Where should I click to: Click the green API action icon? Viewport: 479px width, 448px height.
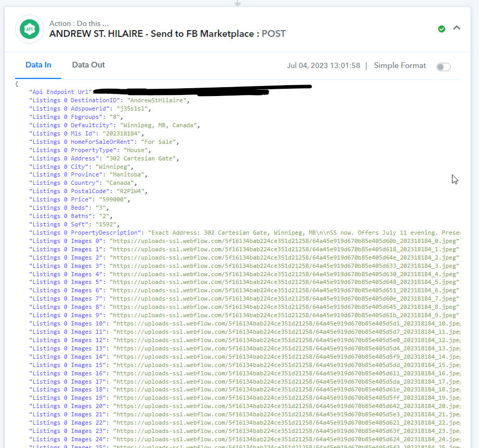(30, 29)
